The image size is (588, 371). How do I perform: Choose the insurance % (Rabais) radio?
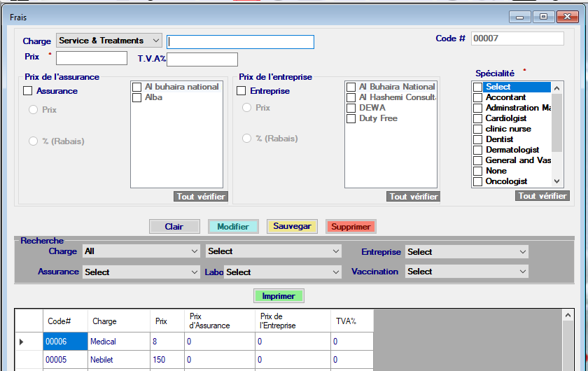pyautogui.click(x=33, y=141)
